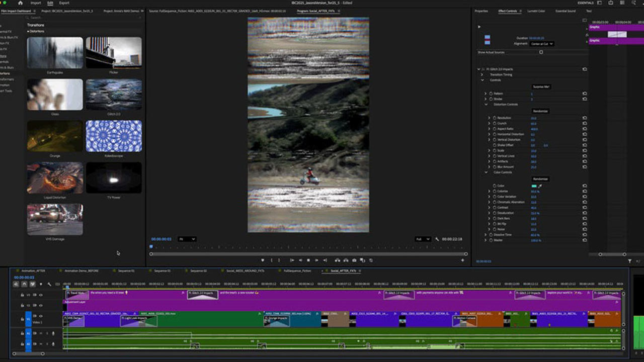644x362 pixels.
Task: Click the Step Forward playback icon
Action: 316,260
